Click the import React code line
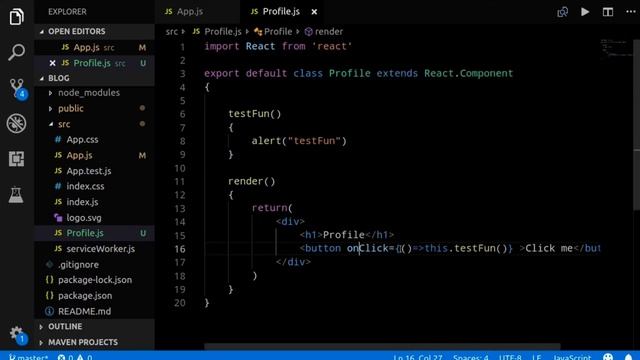640x360 pixels. click(278, 47)
